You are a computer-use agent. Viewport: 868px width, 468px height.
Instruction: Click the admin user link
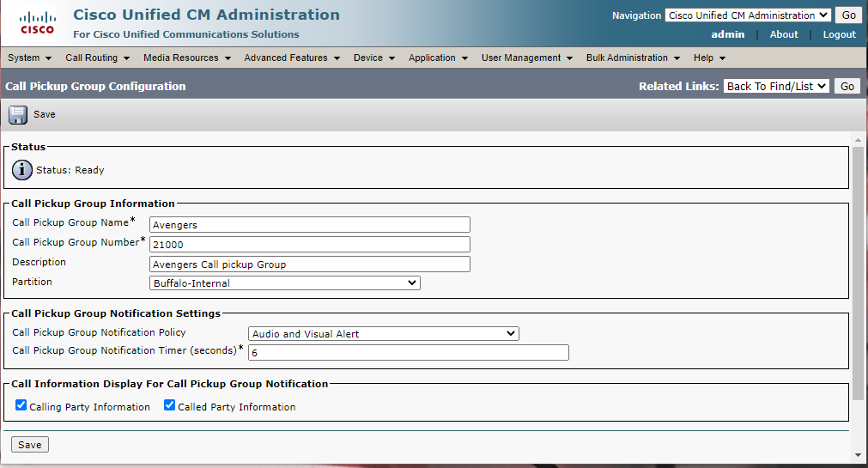pos(727,34)
